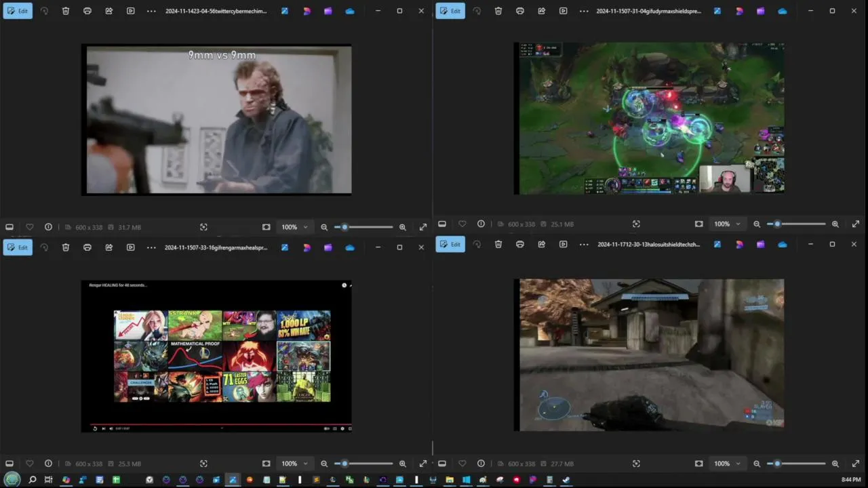Image resolution: width=868 pixels, height=488 pixels.
Task: Print the gifudyrmaxshieldspre image
Action: pyautogui.click(x=520, y=11)
